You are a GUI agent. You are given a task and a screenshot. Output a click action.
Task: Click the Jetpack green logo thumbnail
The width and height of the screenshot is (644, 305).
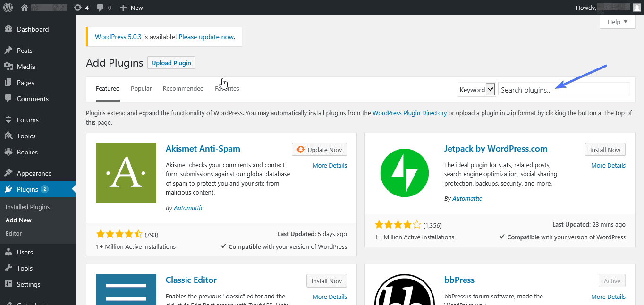[x=405, y=173]
